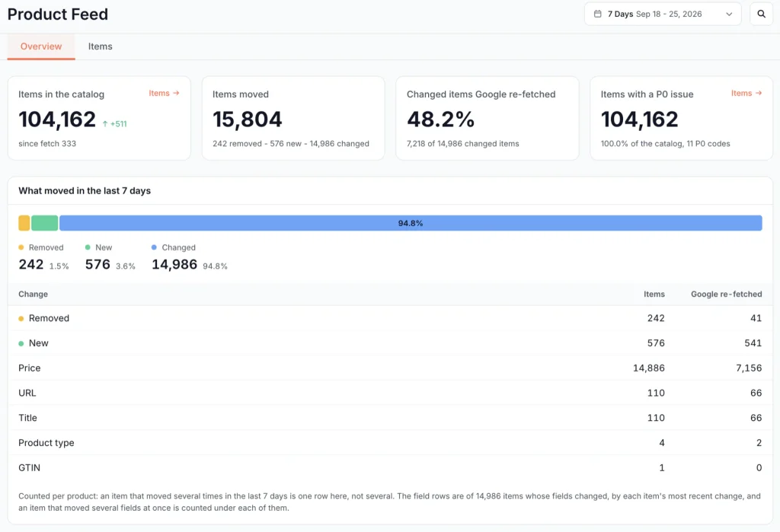780x532 pixels.
Task: Click the New legend label
Action: coord(104,247)
